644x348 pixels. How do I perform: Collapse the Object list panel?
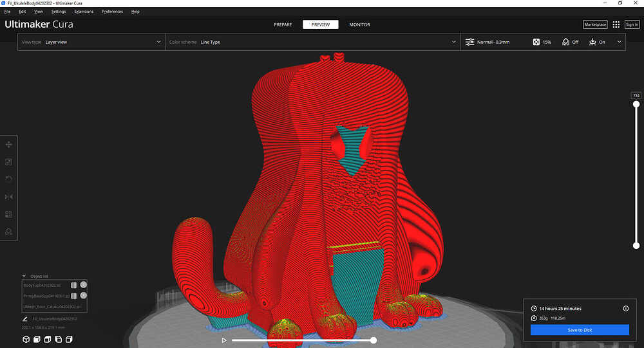pyautogui.click(x=24, y=276)
